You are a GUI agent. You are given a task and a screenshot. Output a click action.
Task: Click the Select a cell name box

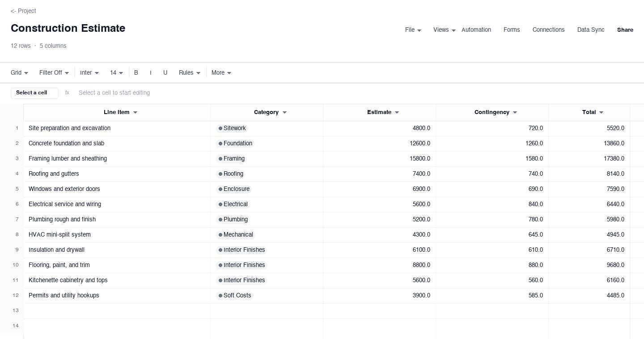coord(34,93)
